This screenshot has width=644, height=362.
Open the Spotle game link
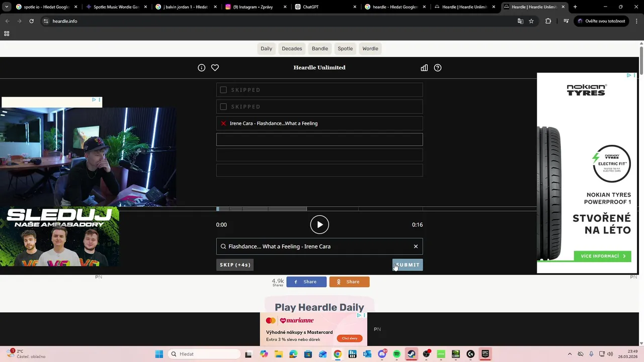[x=345, y=49]
